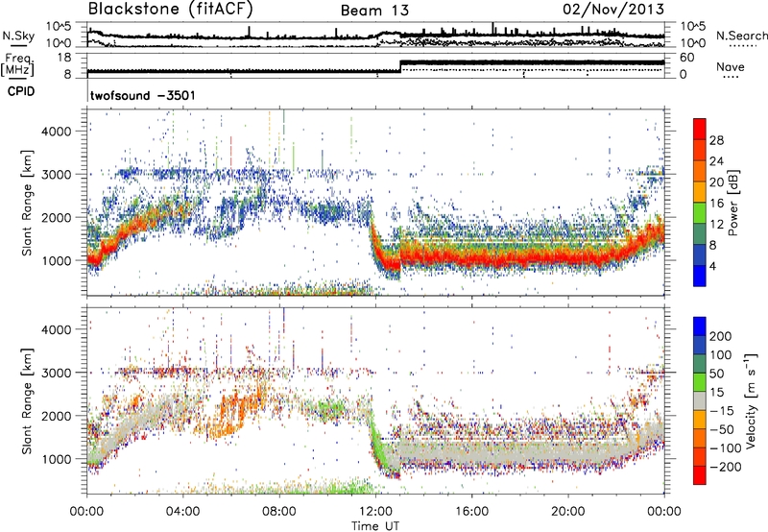Screen dimensions: 768x532
Task: Click the "8" frequency axis tick
Action: [x=67, y=75]
